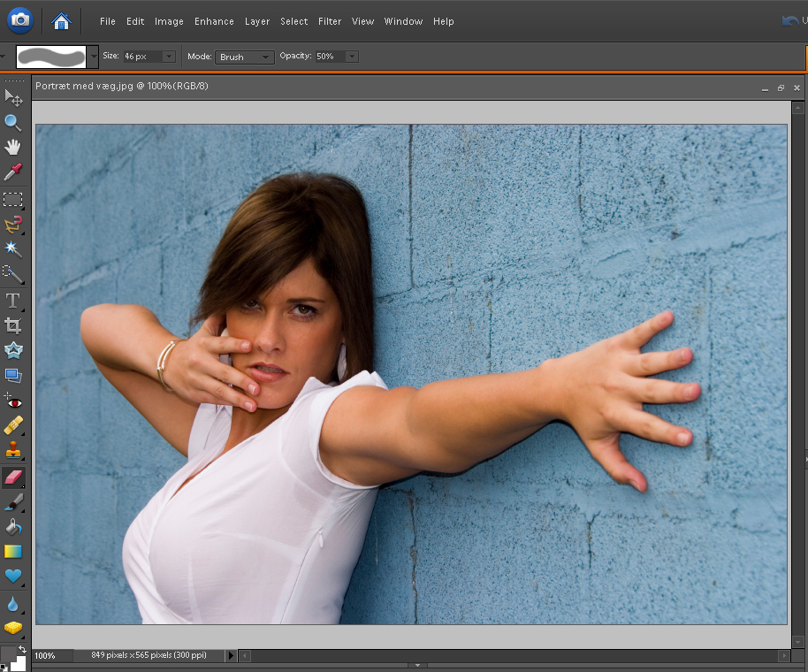Viewport: 808px width, 672px height.
Task: Activate the Magic Wand tool
Action: tap(12, 248)
